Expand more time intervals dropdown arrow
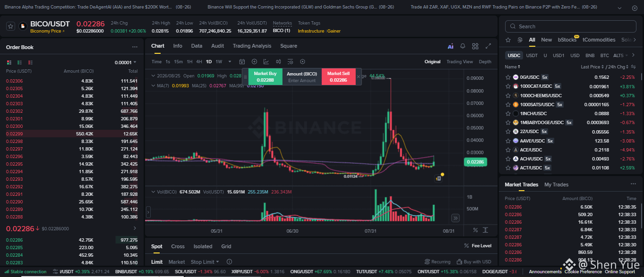The width and height of the screenshot is (644, 277). pos(230,62)
